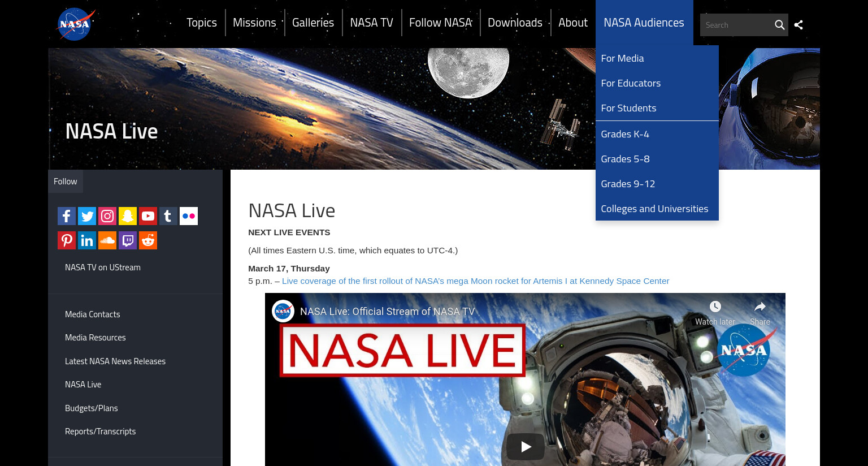Screen dimensions: 868x466
Task: Open NASA's SoundCloud icon
Action: [107, 240]
